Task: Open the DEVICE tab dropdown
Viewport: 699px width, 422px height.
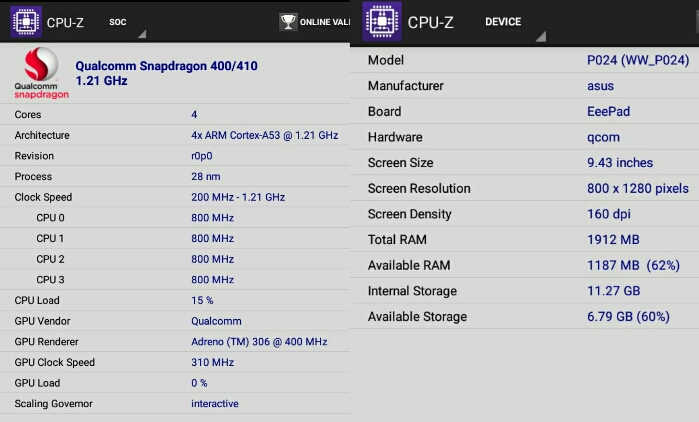Action: point(503,22)
